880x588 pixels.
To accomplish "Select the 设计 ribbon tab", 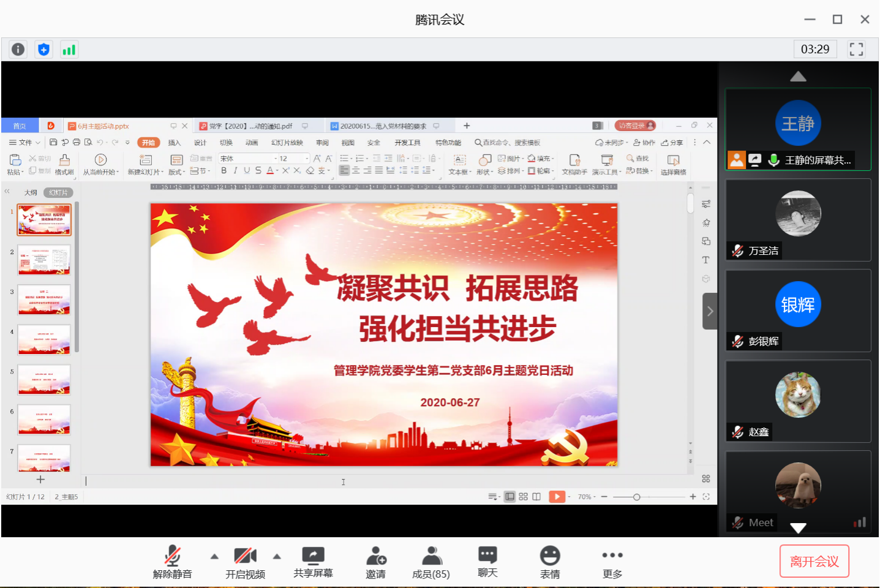I will (200, 143).
